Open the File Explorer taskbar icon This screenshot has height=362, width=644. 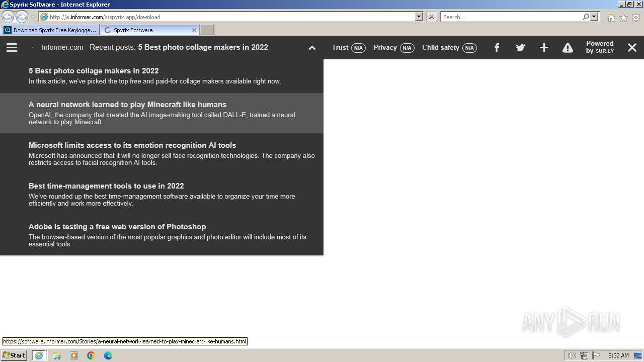point(57,355)
